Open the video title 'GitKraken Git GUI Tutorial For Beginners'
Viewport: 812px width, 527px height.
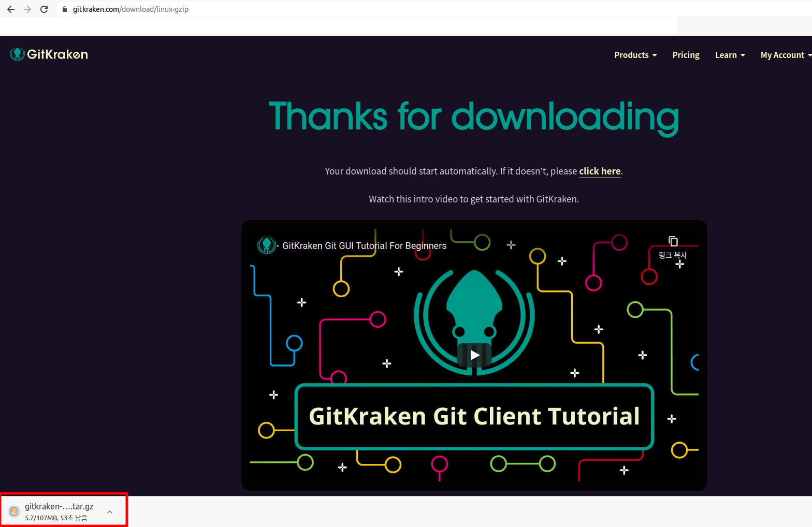(x=364, y=246)
